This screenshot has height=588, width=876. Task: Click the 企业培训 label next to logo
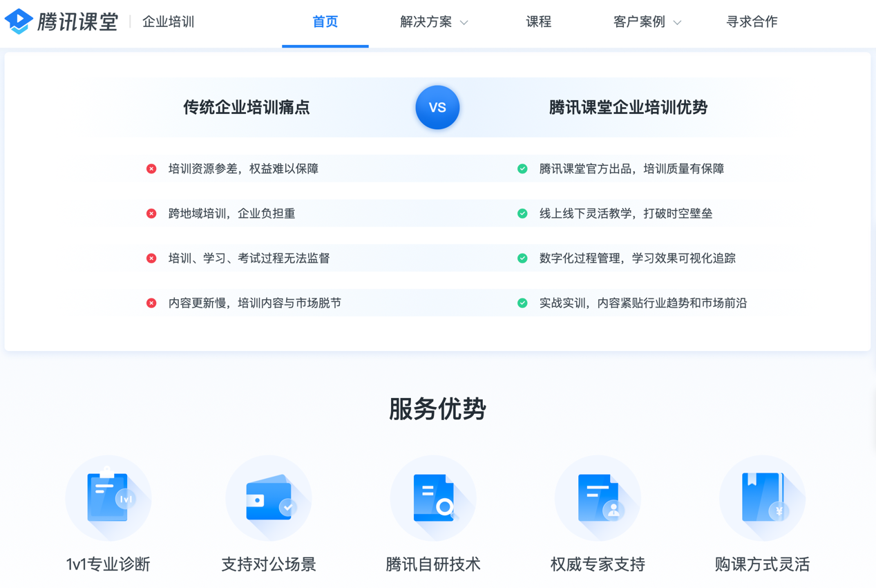pyautogui.click(x=167, y=21)
